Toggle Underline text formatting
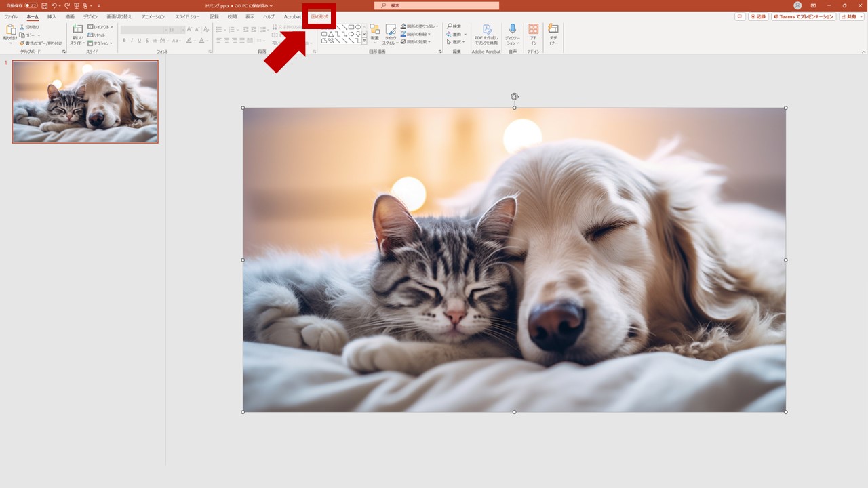Image resolution: width=868 pixels, height=488 pixels. (x=139, y=41)
